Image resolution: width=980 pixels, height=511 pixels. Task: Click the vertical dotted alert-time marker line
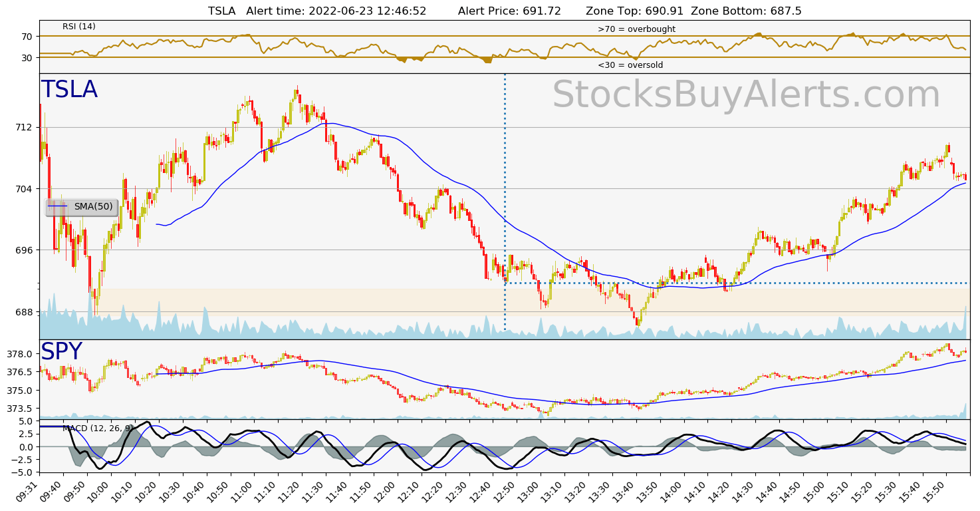coord(505,202)
